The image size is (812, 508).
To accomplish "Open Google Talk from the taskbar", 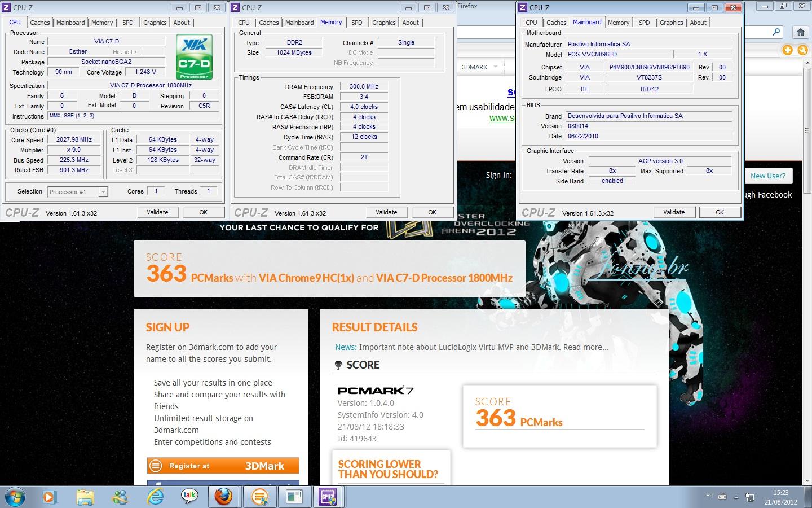I will coord(189,497).
